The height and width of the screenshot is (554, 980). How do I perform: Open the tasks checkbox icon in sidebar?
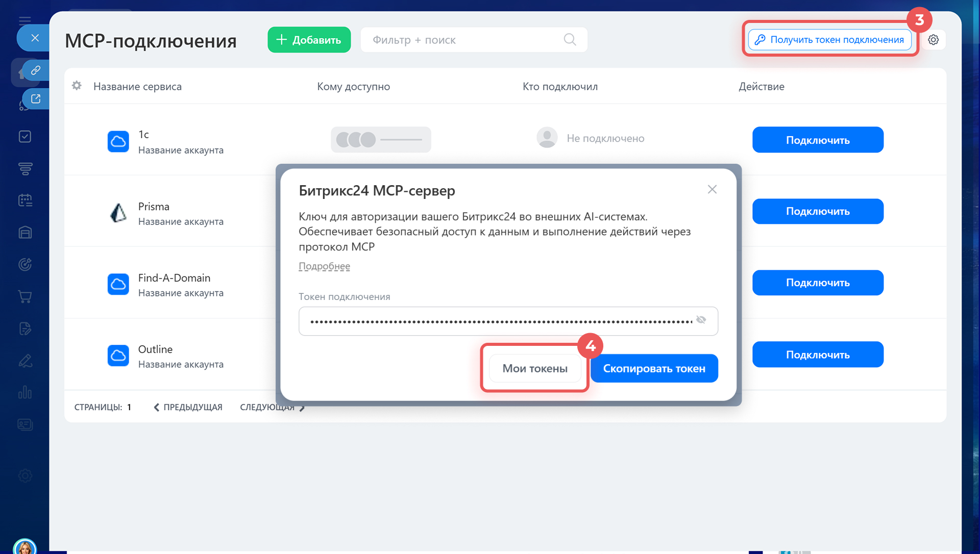[x=25, y=137]
